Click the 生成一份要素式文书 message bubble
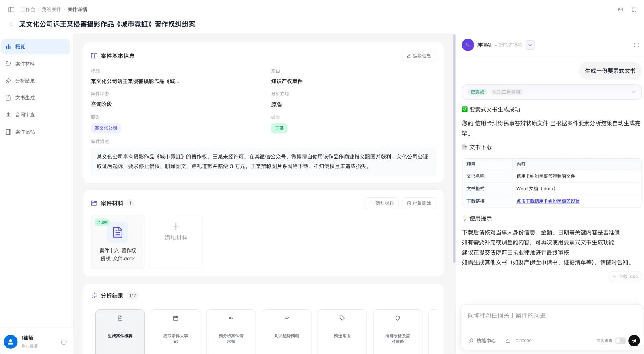644x354 pixels. [610, 71]
